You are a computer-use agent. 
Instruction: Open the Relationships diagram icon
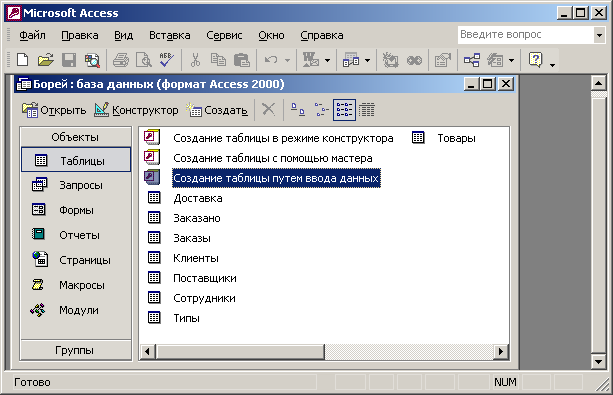point(472,60)
